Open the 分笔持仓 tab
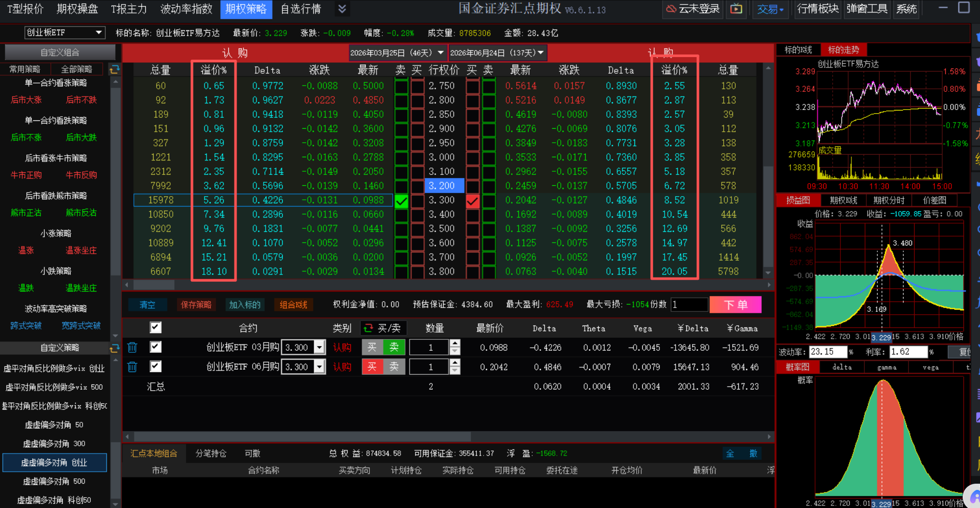This screenshot has height=508, width=980. [x=211, y=454]
